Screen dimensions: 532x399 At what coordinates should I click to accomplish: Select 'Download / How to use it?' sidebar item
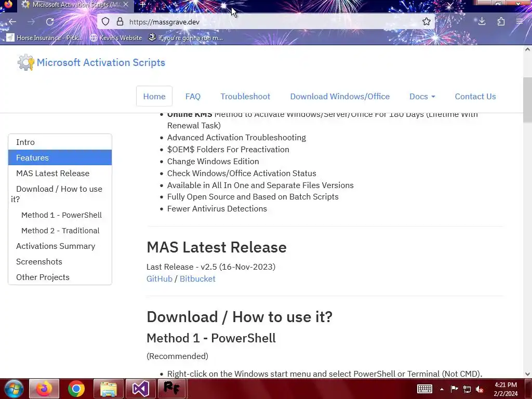tap(60, 194)
